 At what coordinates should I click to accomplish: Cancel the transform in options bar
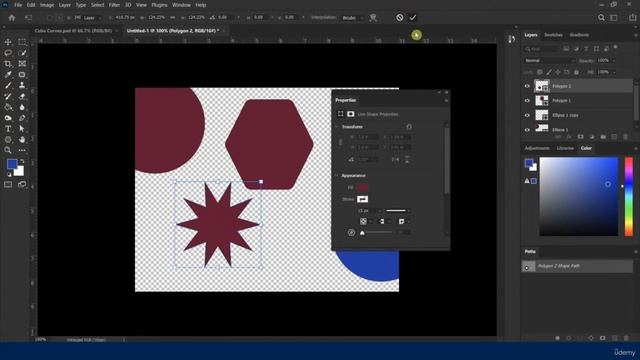(400, 18)
